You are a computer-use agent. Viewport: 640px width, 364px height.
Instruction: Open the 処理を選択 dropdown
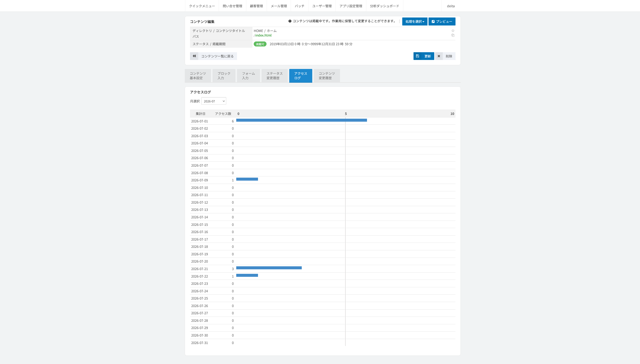click(415, 21)
